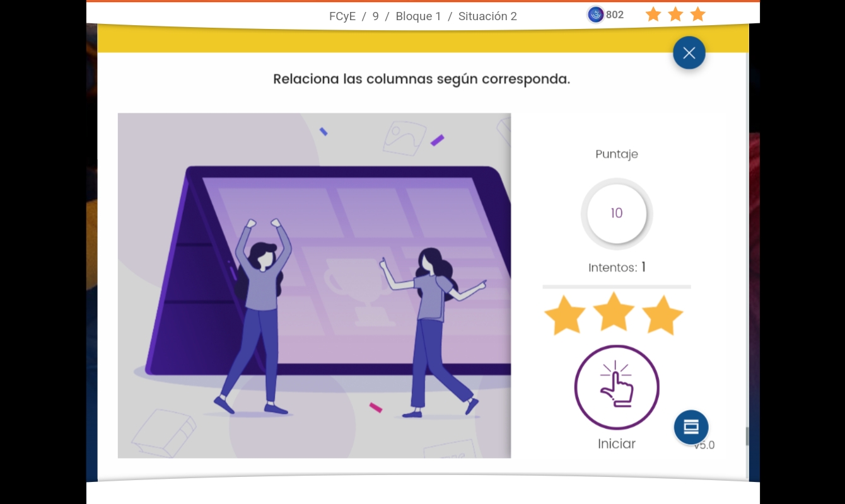Click the score circle showing 10
This screenshot has height=504, width=845.
617,214
